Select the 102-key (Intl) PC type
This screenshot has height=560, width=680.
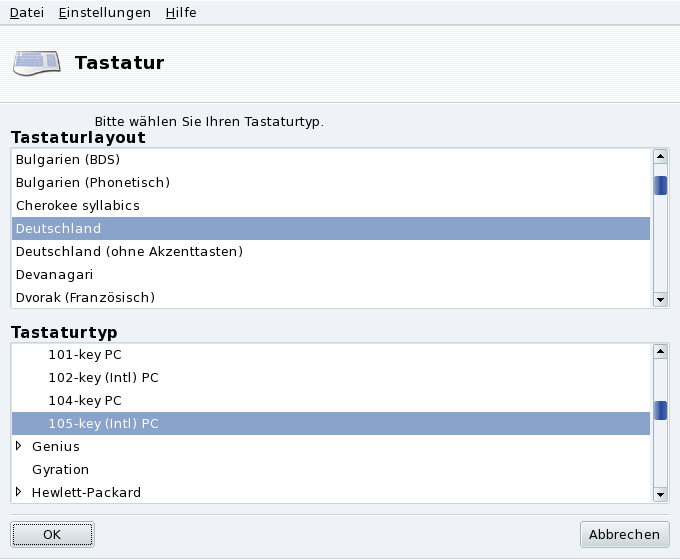point(103,377)
